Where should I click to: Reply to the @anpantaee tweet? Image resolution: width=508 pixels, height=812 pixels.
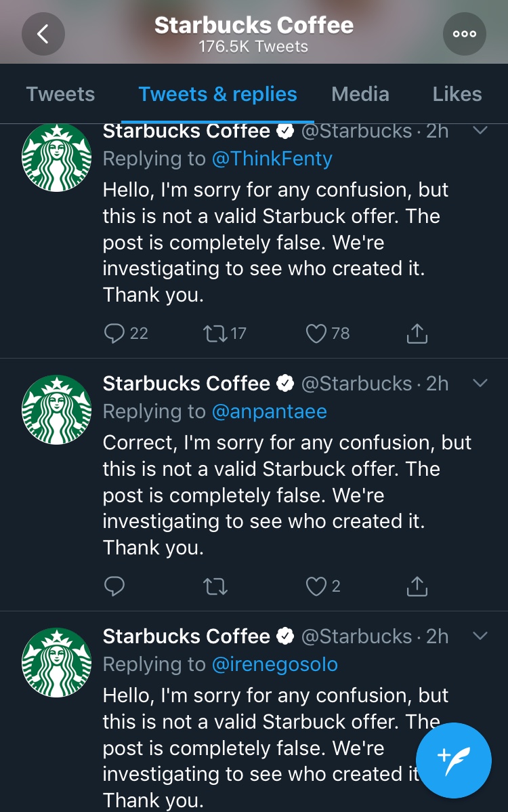[115, 586]
